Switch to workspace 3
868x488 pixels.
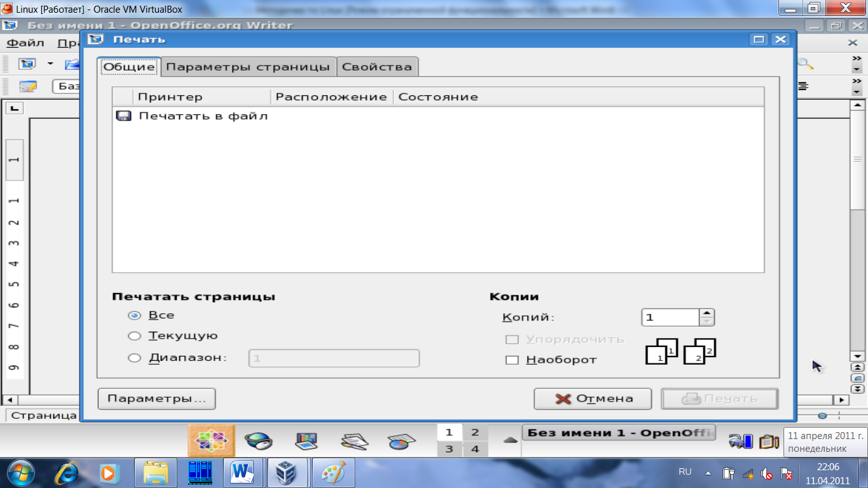(449, 449)
